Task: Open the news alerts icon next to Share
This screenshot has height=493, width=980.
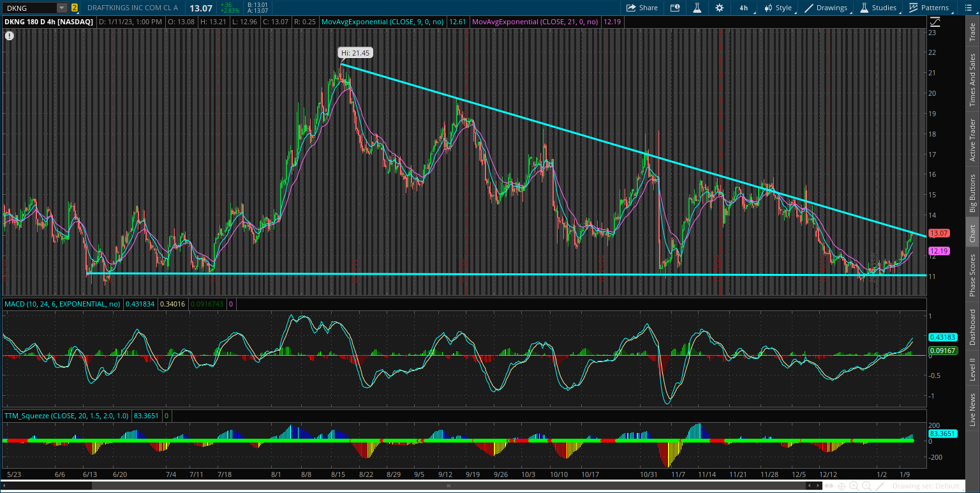Action: (x=675, y=8)
